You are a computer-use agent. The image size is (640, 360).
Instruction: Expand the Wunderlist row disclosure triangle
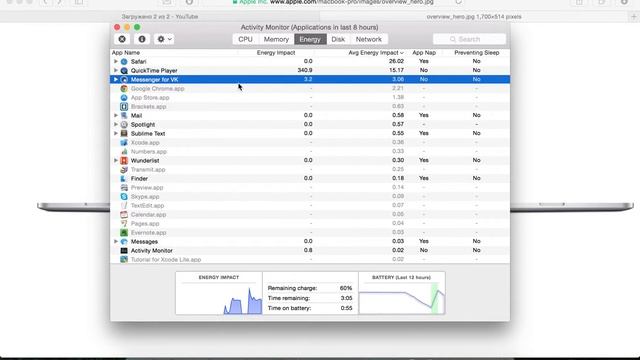click(x=116, y=160)
